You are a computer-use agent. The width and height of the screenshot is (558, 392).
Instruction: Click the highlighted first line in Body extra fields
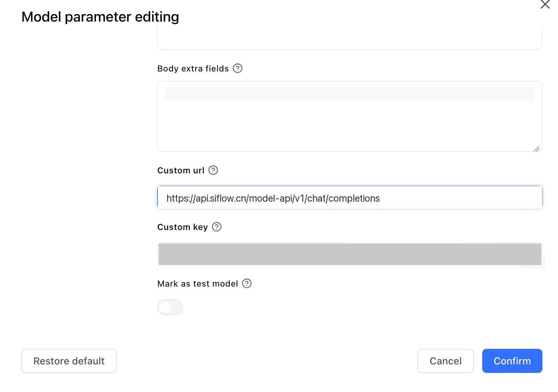point(350,94)
